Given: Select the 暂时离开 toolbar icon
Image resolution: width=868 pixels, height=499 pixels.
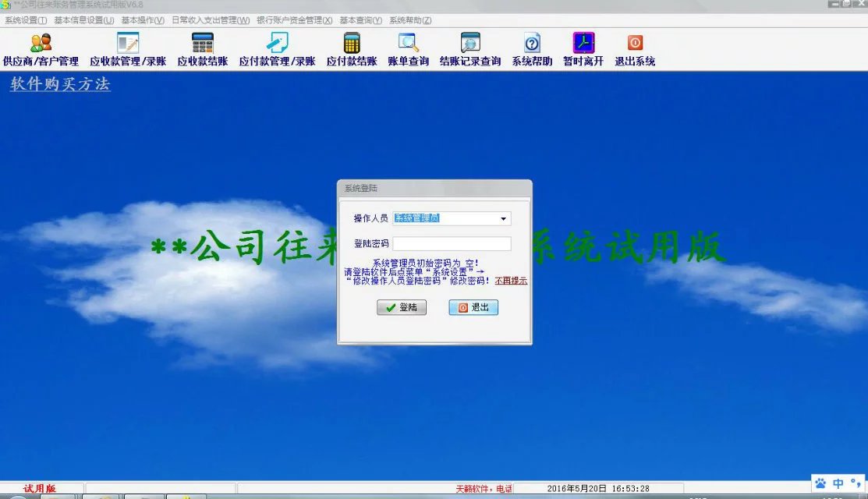Looking at the screenshot, I should click(583, 48).
